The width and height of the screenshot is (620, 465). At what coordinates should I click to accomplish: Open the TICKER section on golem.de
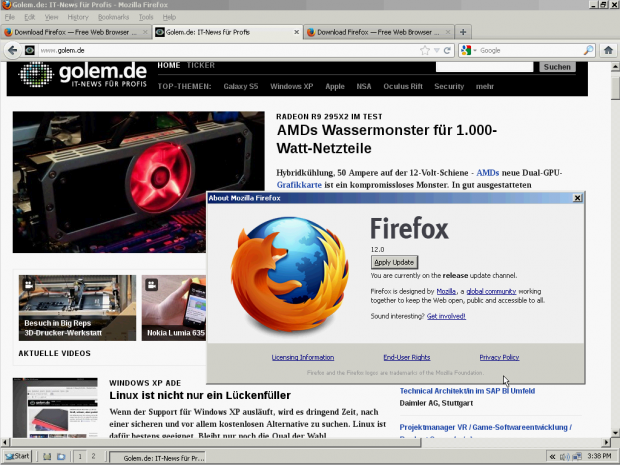click(201, 65)
